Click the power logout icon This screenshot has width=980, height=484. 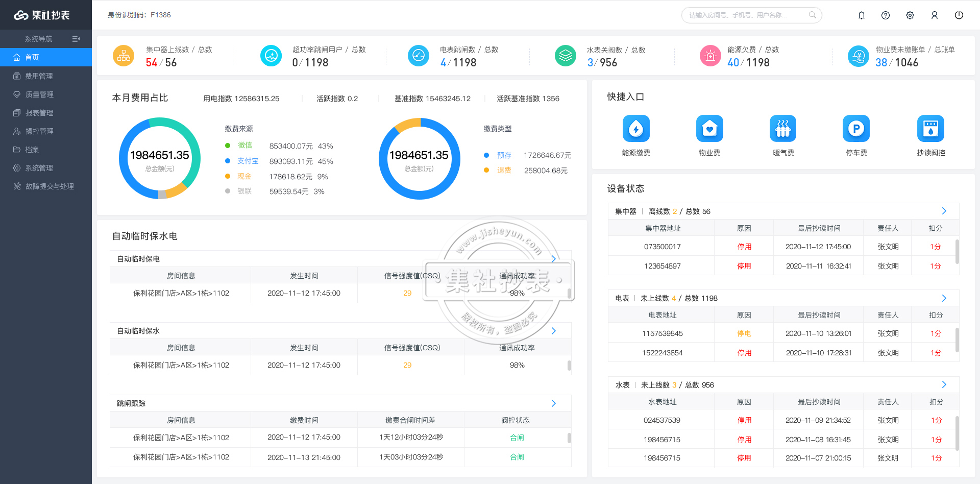click(x=959, y=15)
